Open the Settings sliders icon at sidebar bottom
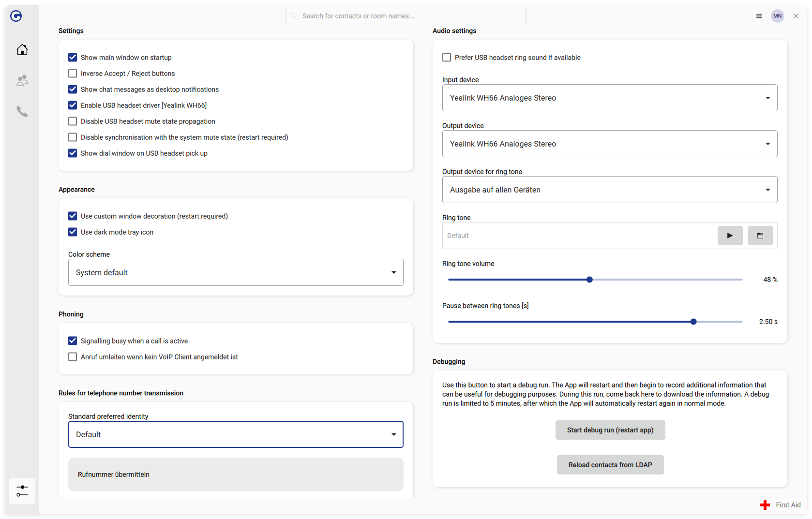Image resolution: width=812 pixels, height=519 pixels. coord(22,491)
